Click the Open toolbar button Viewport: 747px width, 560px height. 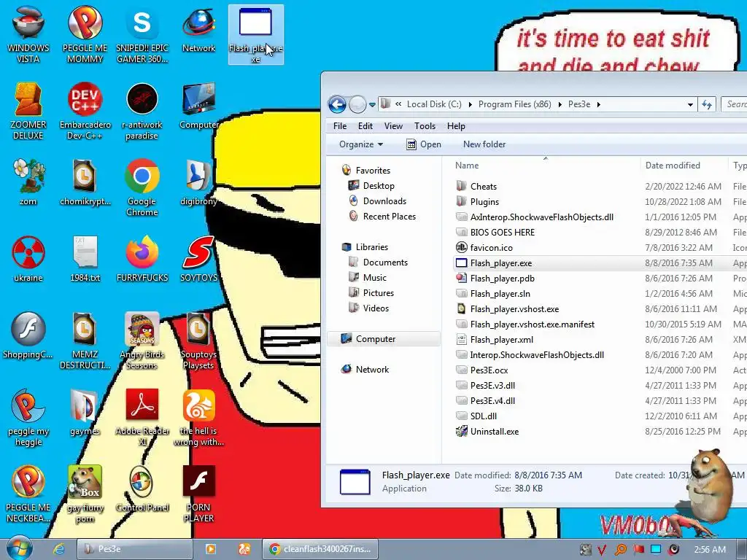click(424, 144)
